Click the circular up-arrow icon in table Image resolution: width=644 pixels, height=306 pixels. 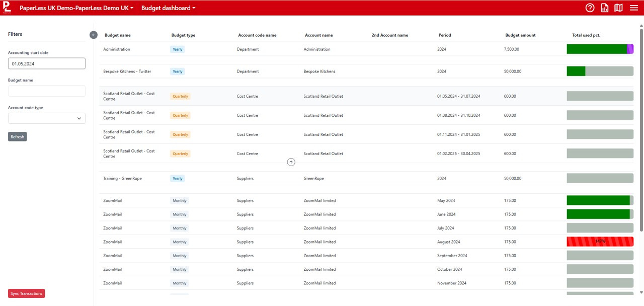[291, 162]
